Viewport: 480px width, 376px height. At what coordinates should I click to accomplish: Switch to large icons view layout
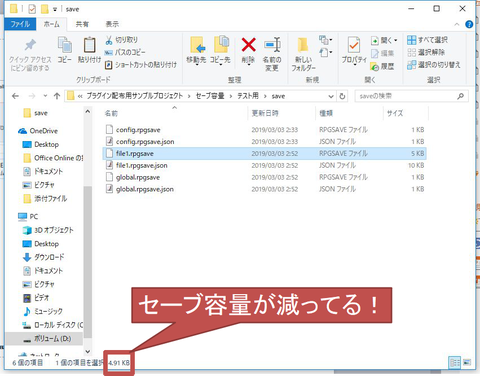[467, 362]
